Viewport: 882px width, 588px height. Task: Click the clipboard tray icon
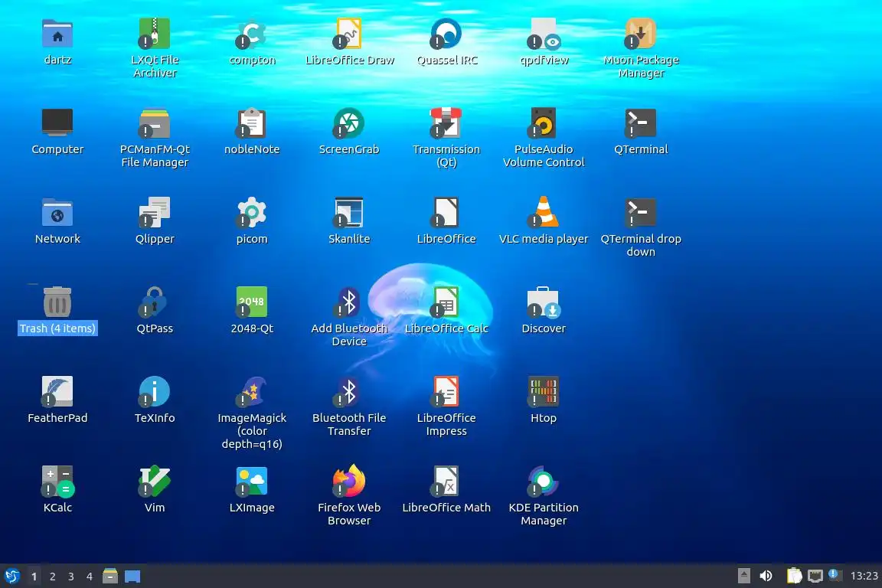point(794,576)
